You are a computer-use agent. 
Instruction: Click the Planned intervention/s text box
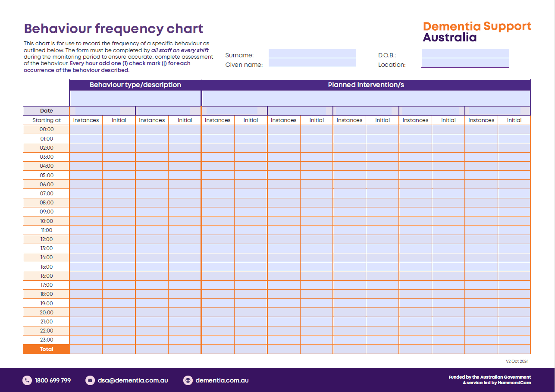(366, 98)
